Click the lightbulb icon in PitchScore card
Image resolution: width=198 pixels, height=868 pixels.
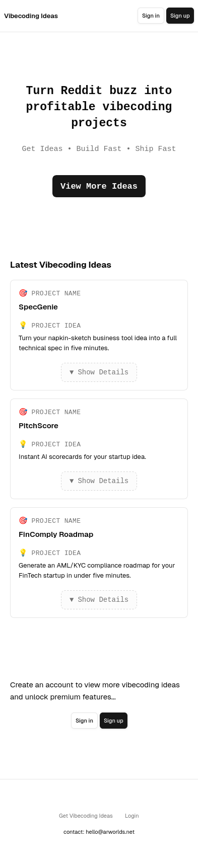click(x=23, y=444)
